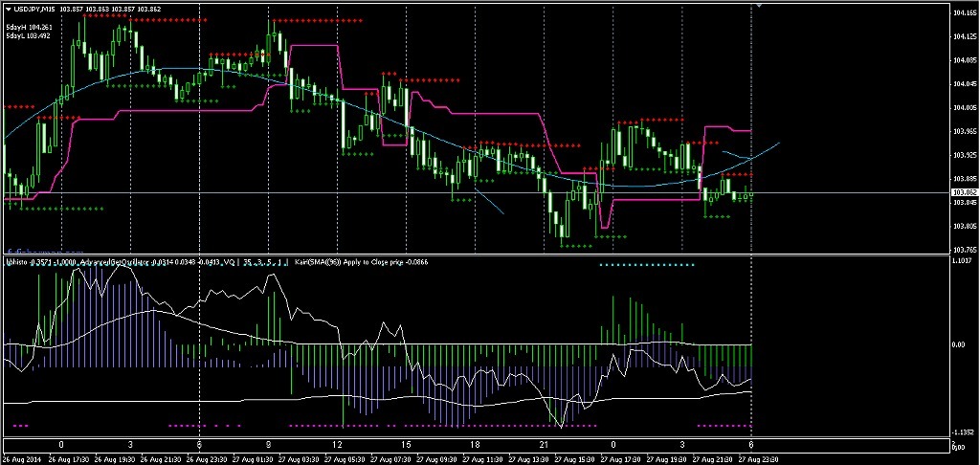Click the 104.125 price axis label
Screen dimensions: 980x465
point(966,37)
